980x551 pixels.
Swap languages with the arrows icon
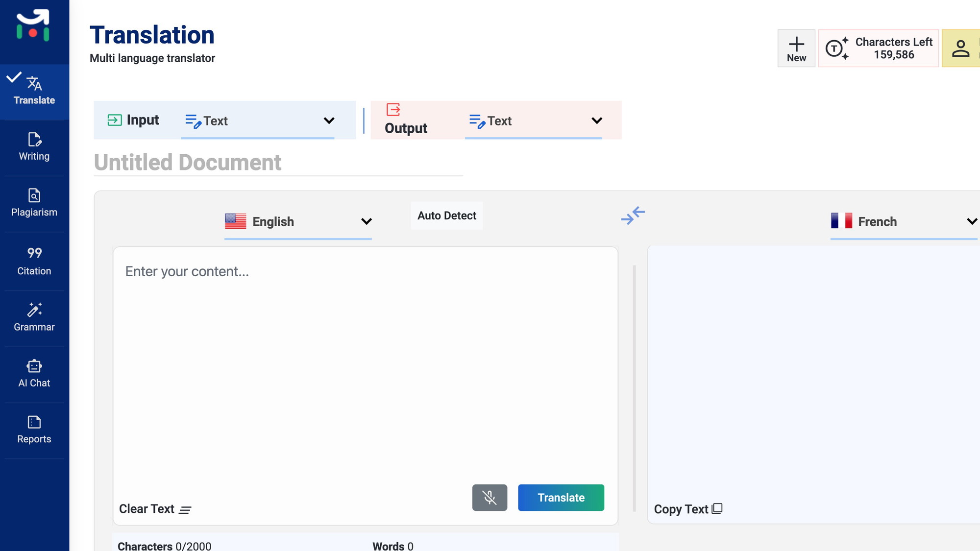click(633, 216)
